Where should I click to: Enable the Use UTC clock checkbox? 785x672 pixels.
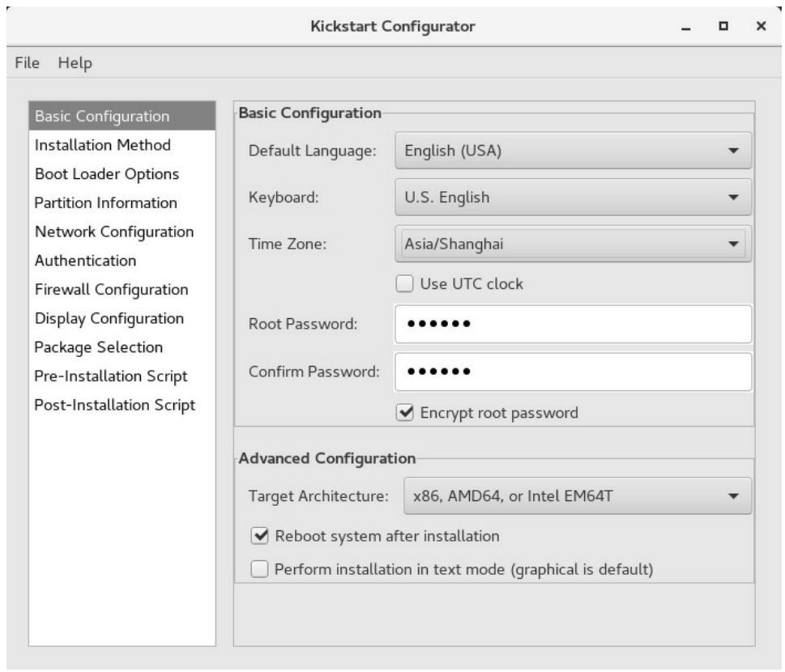click(x=404, y=284)
